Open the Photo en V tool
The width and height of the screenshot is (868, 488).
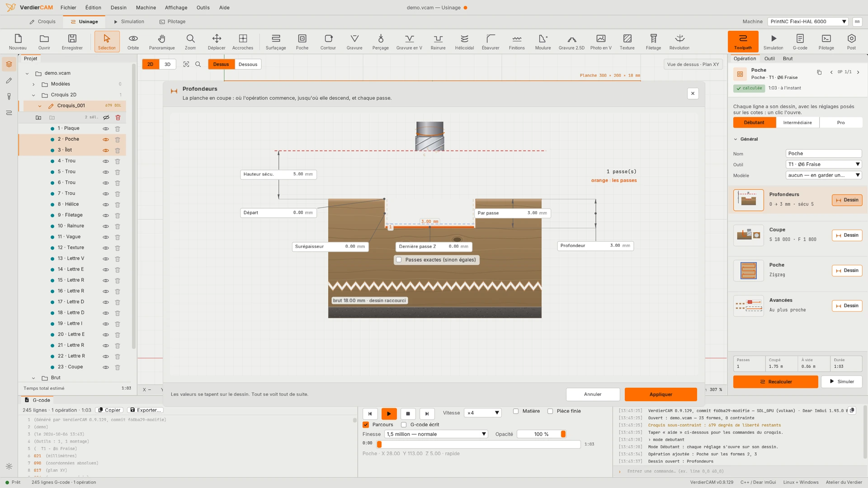(x=601, y=42)
